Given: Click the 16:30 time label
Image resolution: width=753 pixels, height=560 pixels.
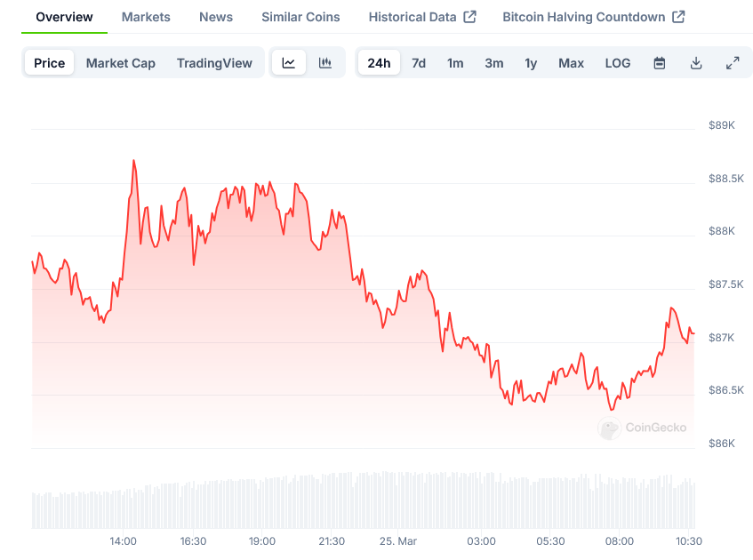Looking at the screenshot, I should coord(193,541).
